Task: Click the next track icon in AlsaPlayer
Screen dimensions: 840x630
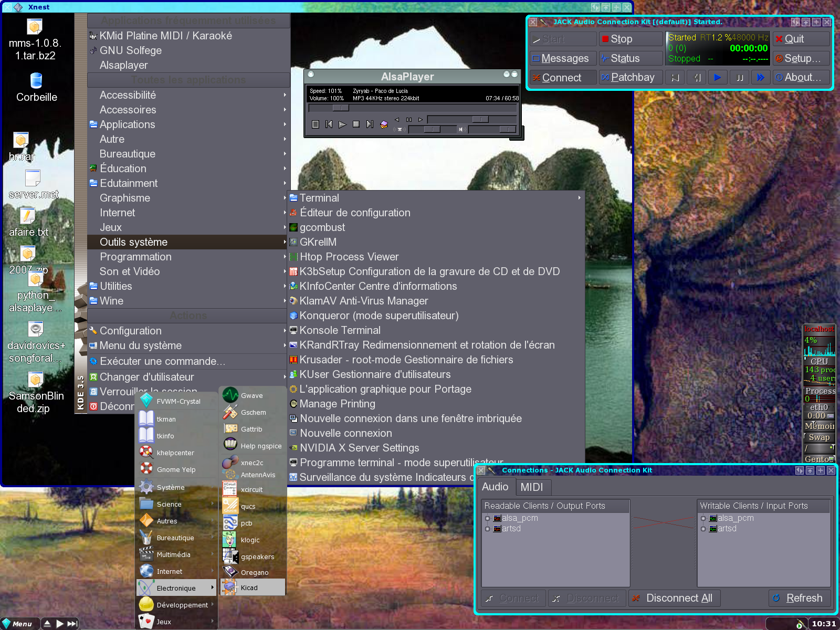Action: coord(370,124)
